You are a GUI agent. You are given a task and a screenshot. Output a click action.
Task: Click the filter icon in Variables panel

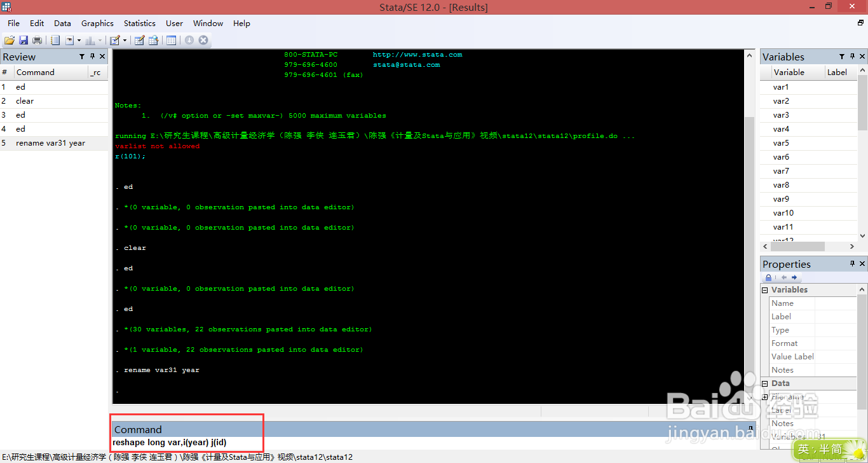click(842, 57)
